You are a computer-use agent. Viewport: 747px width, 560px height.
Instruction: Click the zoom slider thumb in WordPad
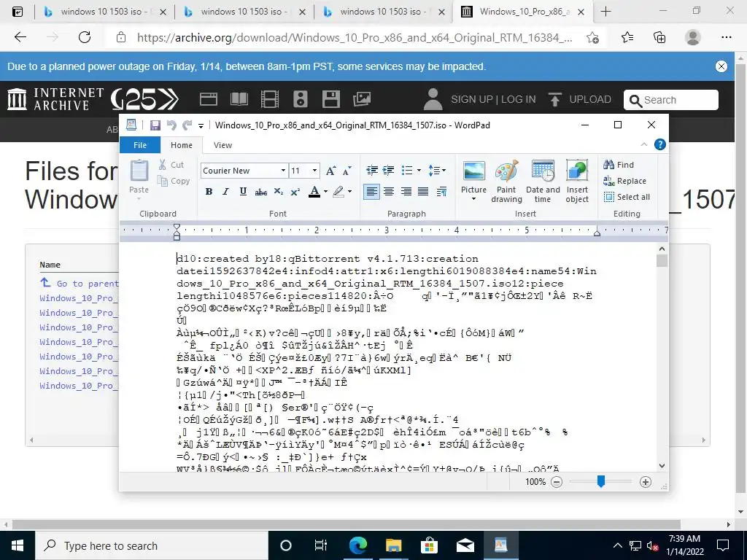[x=601, y=481]
